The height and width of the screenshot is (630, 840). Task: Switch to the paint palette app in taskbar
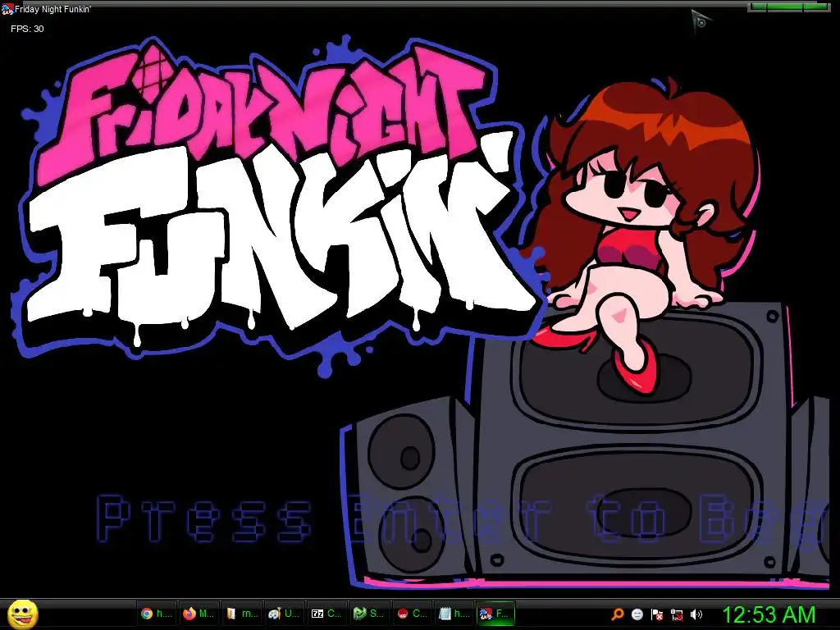point(285,614)
